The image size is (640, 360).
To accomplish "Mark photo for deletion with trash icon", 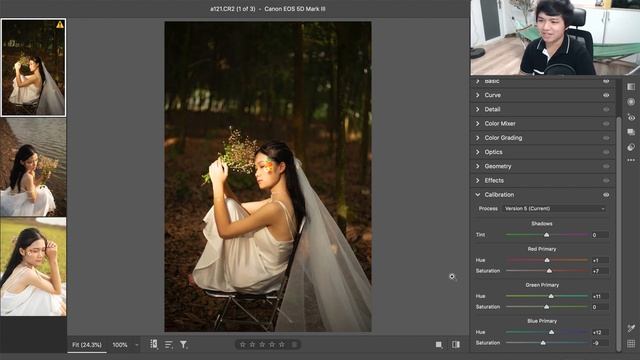I will [294, 344].
